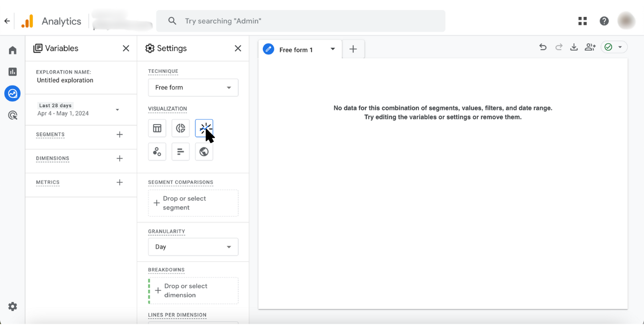644x331 pixels.
Task: Share the exploration with users
Action: point(590,48)
